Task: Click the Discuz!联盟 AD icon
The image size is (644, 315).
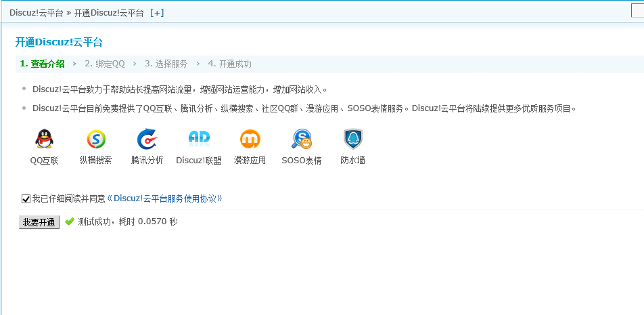Action: [x=199, y=139]
